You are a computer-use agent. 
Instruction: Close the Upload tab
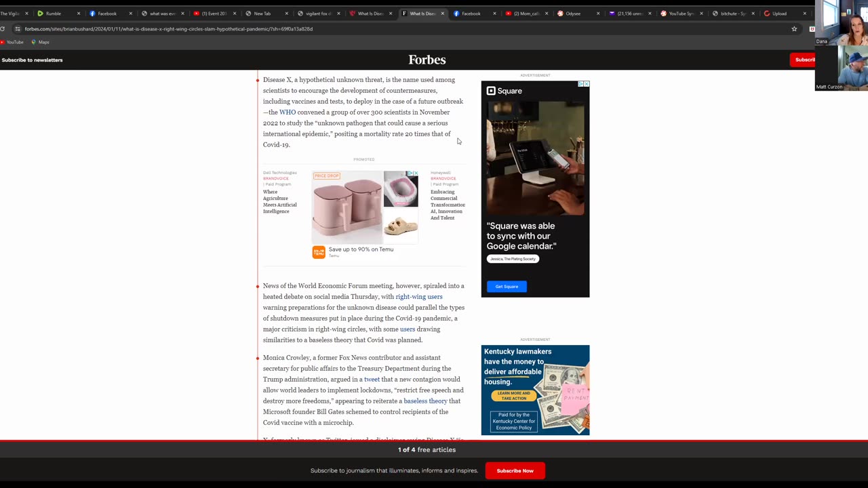[x=805, y=14]
